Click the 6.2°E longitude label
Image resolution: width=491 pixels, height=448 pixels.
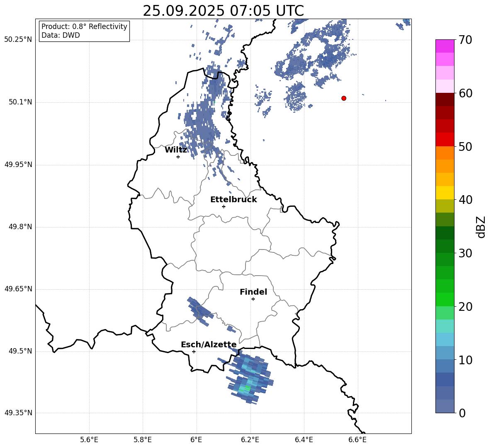pyautogui.click(x=250, y=440)
